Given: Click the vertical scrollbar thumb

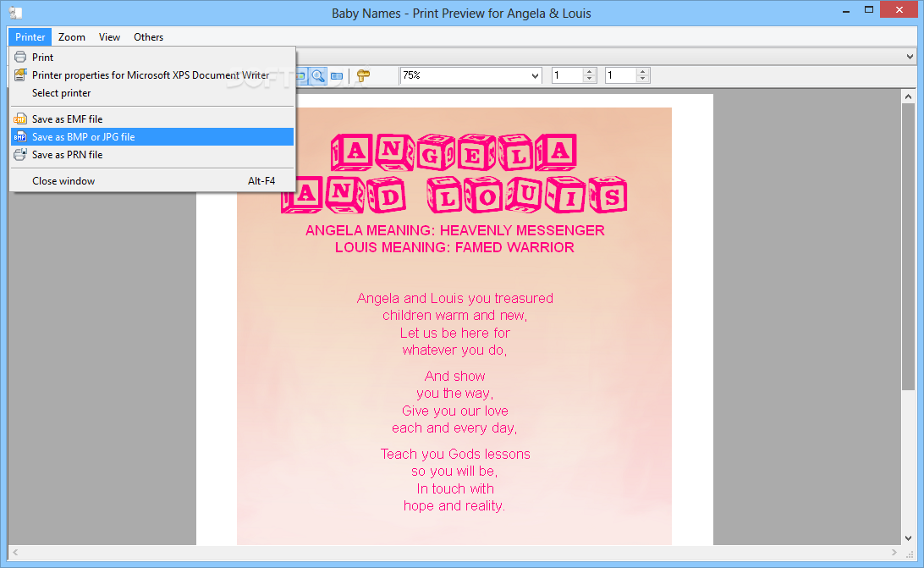Looking at the screenshot, I should pos(908,246).
